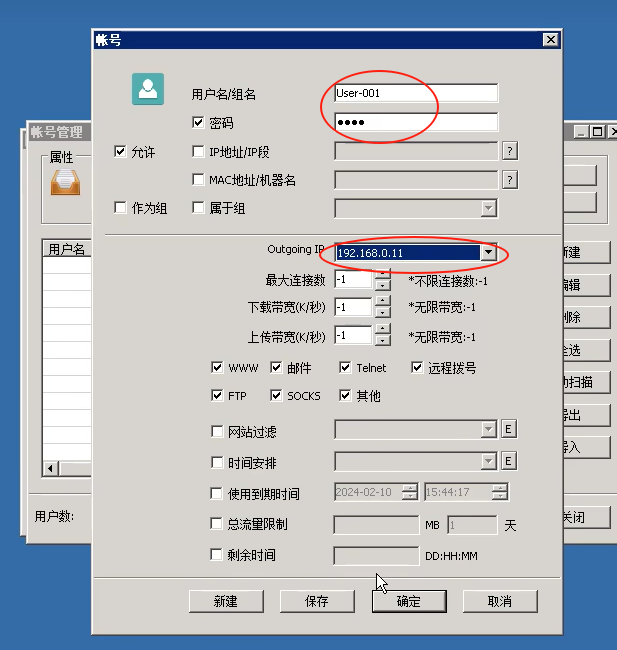
Task: Enable the 剩余时间 checkbox
Action: [x=216, y=555]
